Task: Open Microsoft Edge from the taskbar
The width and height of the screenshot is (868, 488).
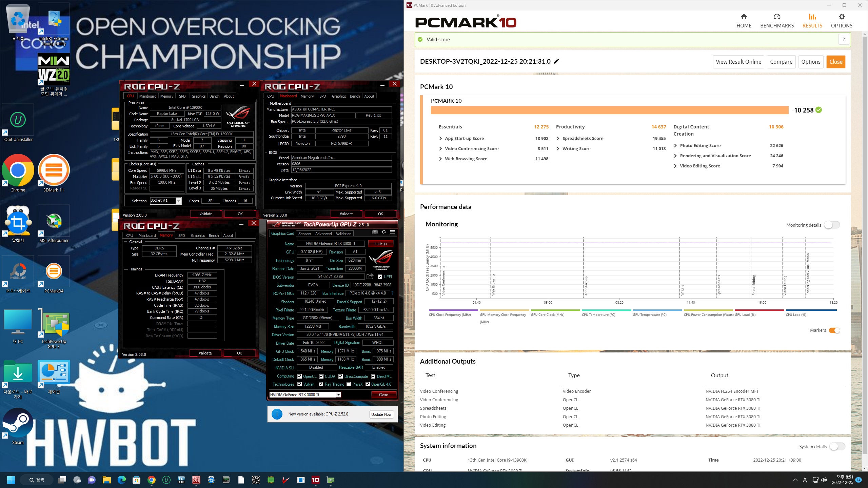Action: tap(122, 480)
